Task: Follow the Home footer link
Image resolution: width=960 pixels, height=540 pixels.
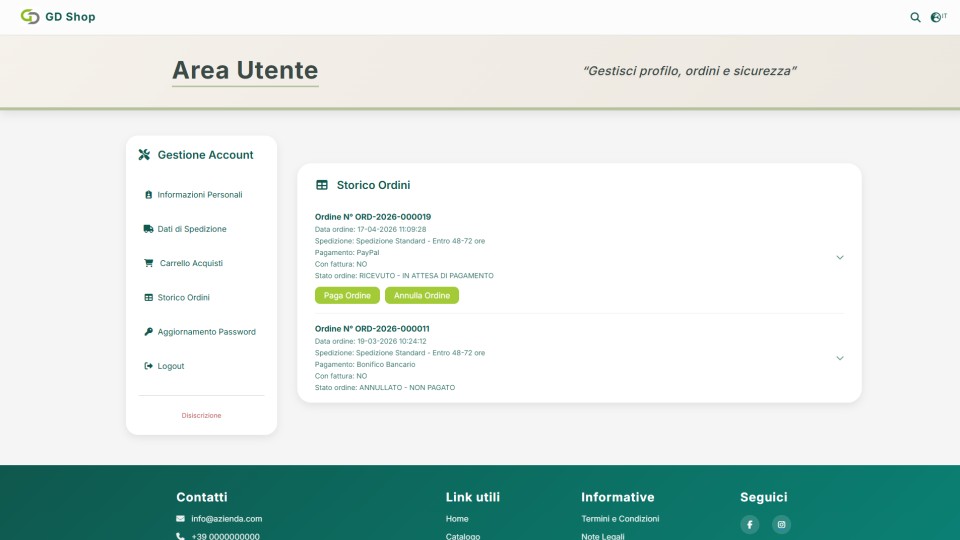Action: [457, 519]
